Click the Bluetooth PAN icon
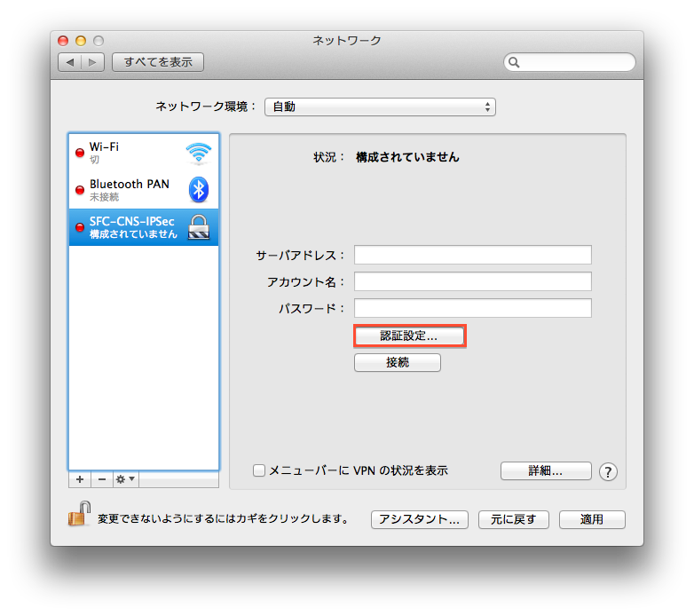Screen dimensions: 694x616 [199, 189]
